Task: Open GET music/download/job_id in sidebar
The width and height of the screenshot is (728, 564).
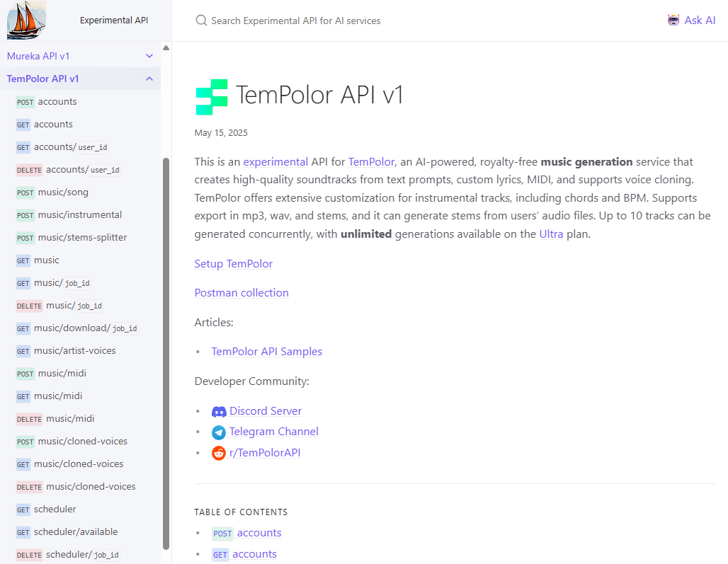Action: [77, 328]
